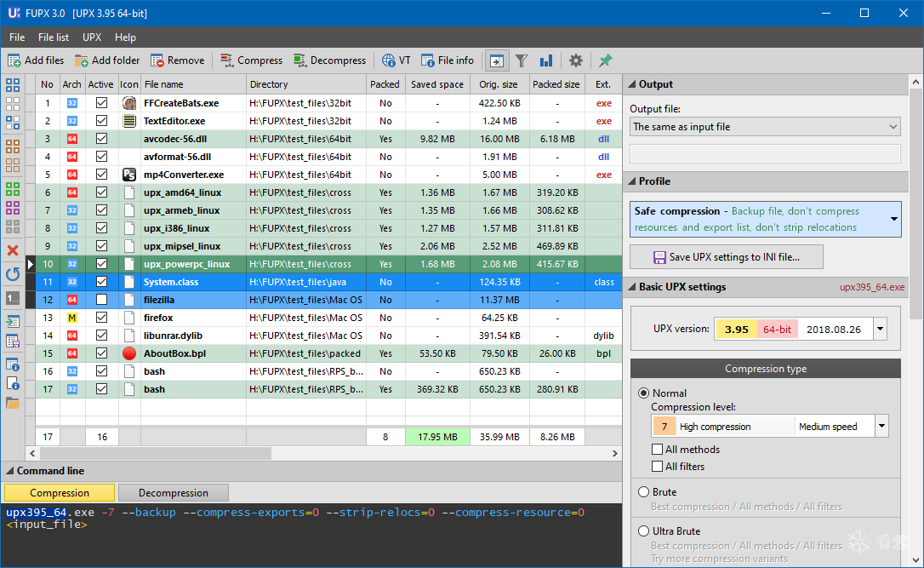Open File info from the toolbar
The width and height of the screenshot is (924, 568).
point(448,60)
